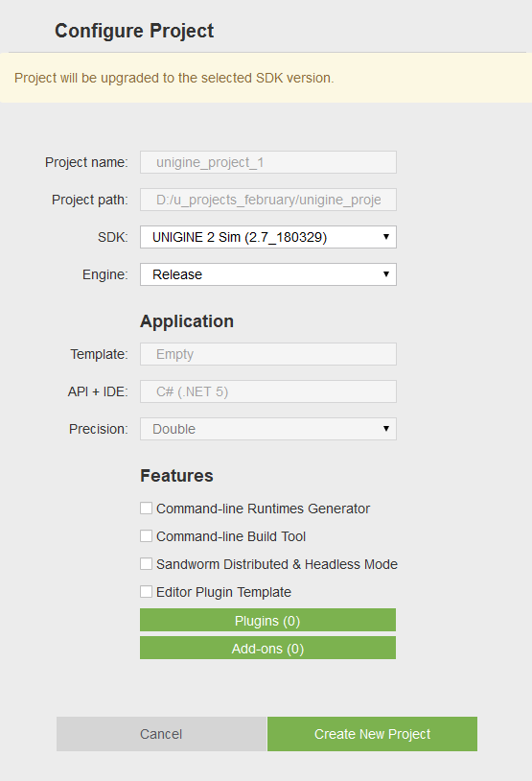Viewport: 532px width, 781px height.
Task: Check Sandworm Distributed & Headless Mode
Action: point(146,564)
